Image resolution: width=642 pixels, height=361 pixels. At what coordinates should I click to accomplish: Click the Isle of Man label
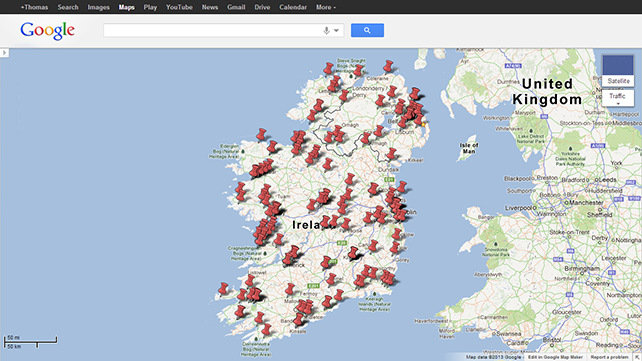(x=469, y=148)
